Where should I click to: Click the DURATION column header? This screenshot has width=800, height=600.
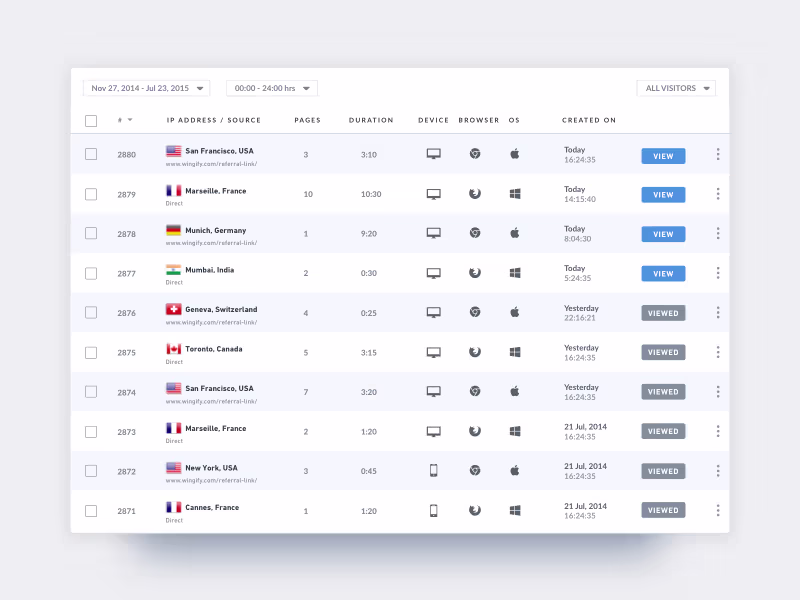pos(371,120)
